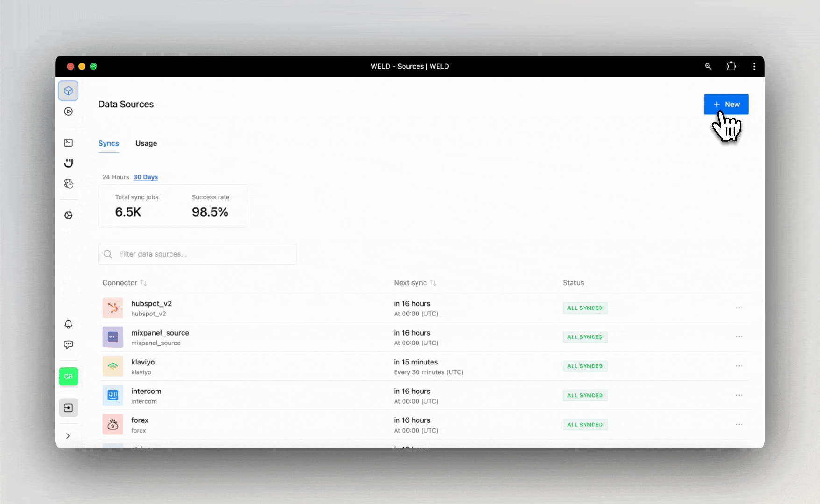
Task: Open the options menu for the klaviyo row
Action: point(739,366)
